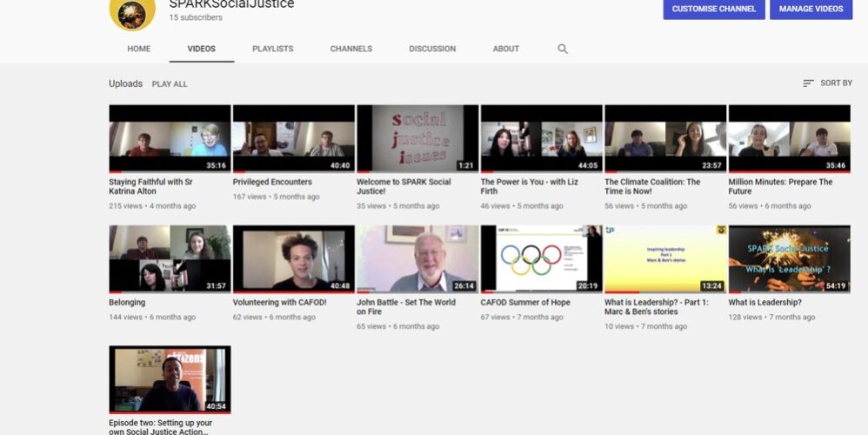
Task: Click Million Minutes: Prepare The Future title
Action: click(780, 186)
